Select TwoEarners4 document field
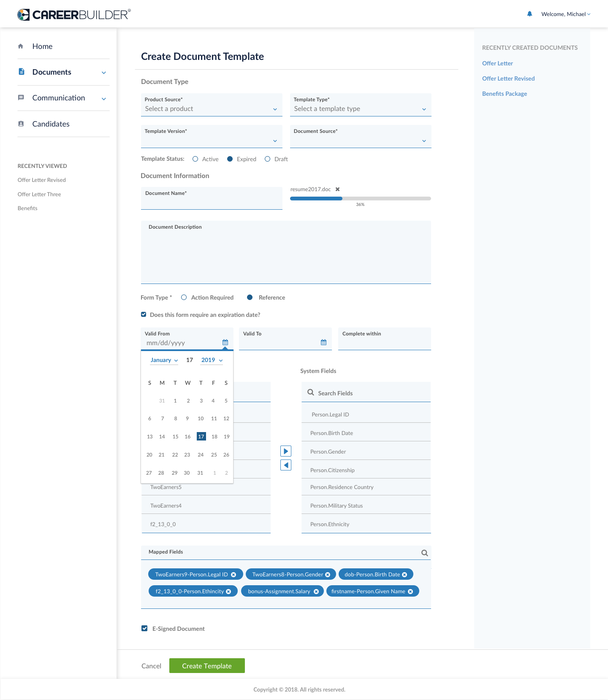This screenshot has height=700, width=608. pyautogui.click(x=206, y=505)
